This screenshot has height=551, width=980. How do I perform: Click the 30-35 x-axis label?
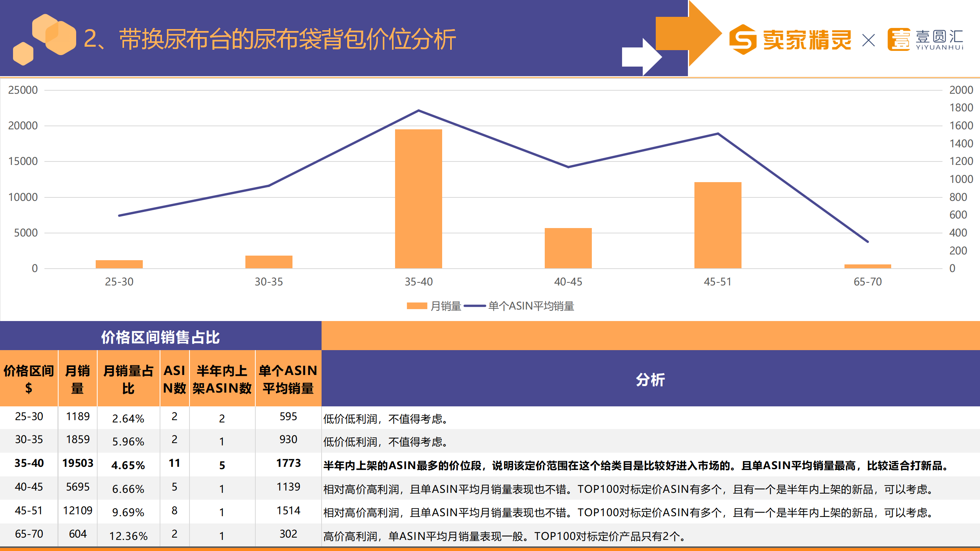pyautogui.click(x=269, y=282)
